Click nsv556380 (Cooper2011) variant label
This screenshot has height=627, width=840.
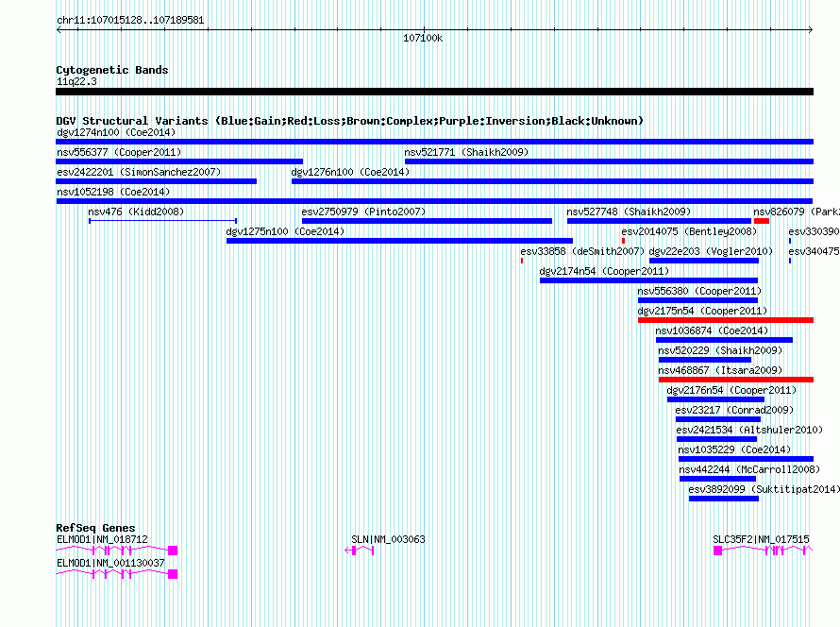pos(699,291)
